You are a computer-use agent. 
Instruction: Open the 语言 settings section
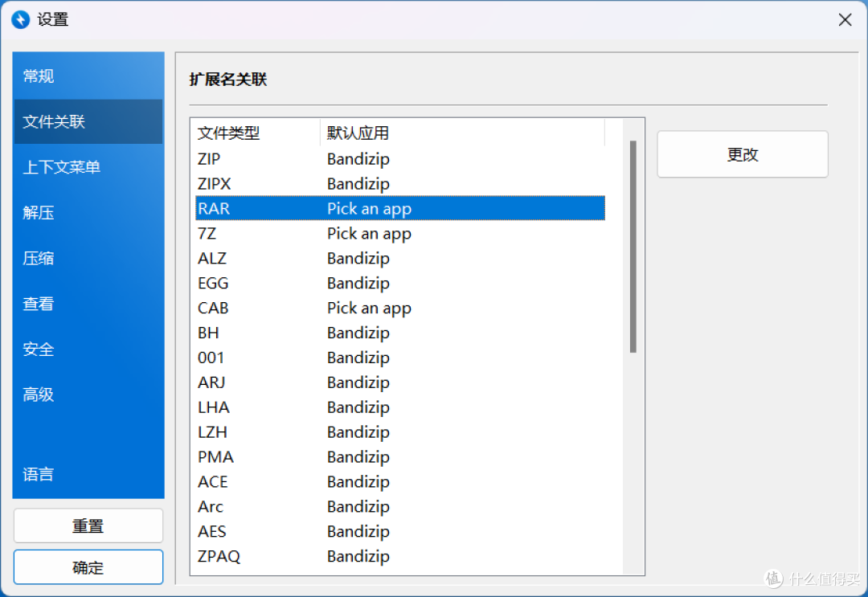(88, 474)
